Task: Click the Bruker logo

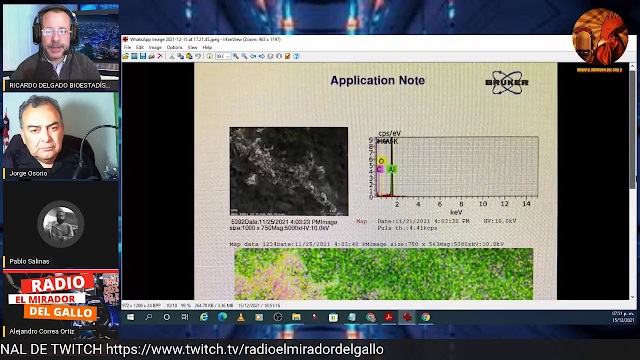Action: (x=507, y=82)
